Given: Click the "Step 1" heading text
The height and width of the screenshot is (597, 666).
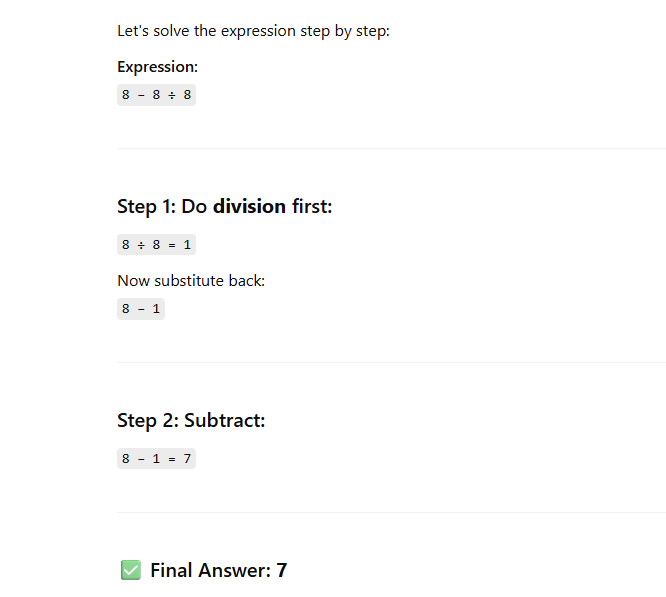Looking at the screenshot, I should point(145,207).
